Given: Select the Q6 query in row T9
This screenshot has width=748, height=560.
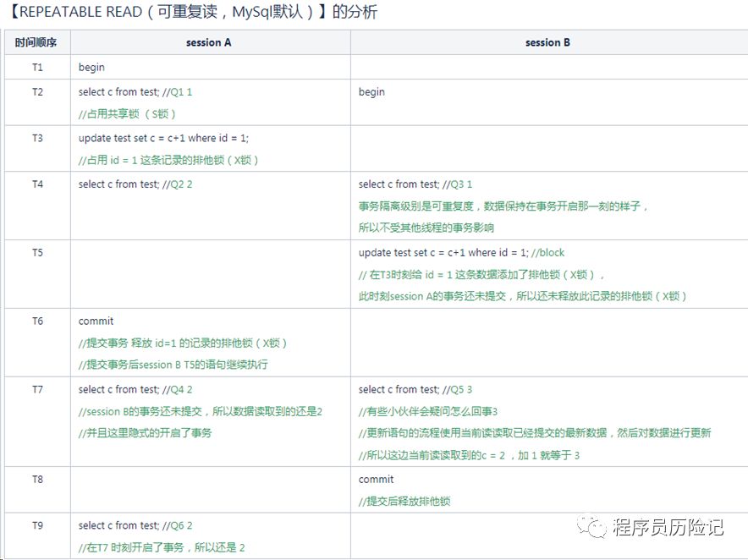Looking at the screenshot, I should (135, 524).
